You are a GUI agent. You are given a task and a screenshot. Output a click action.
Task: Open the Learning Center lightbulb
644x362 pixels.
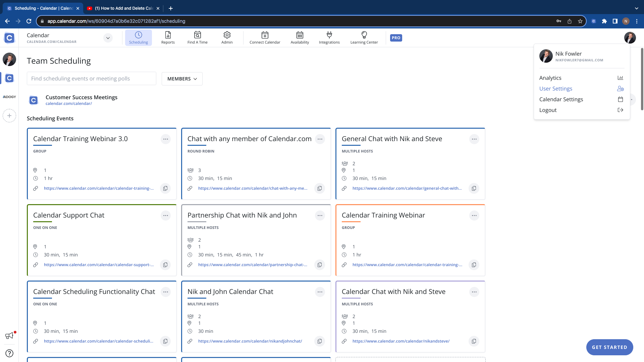(x=364, y=38)
